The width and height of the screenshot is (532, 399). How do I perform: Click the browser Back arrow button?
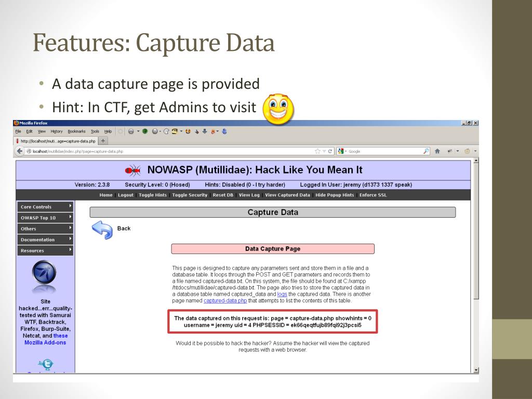(20, 151)
